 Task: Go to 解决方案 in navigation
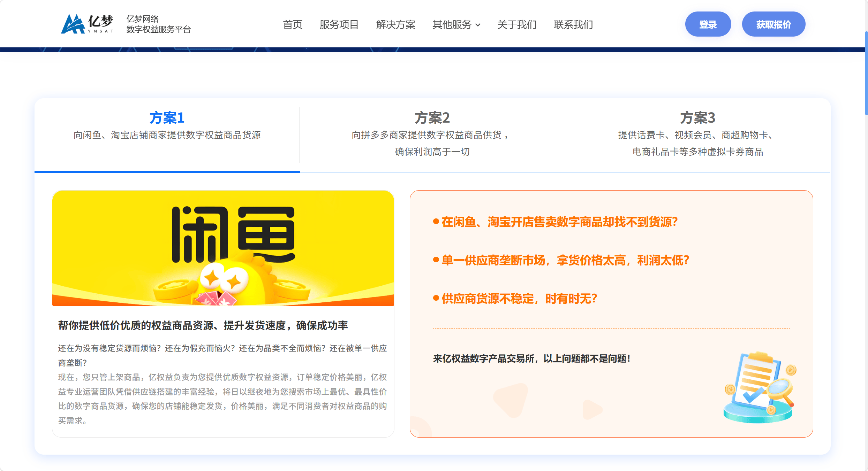point(395,25)
